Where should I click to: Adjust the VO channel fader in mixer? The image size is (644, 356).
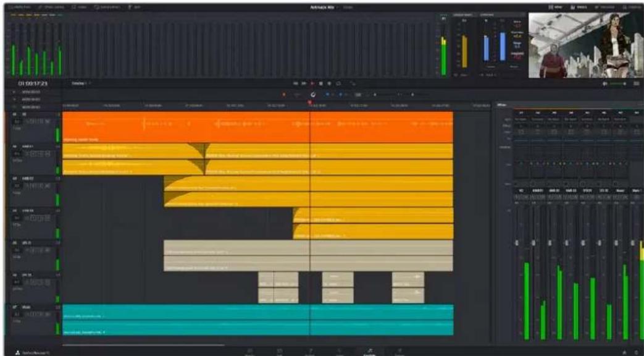(x=517, y=243)
